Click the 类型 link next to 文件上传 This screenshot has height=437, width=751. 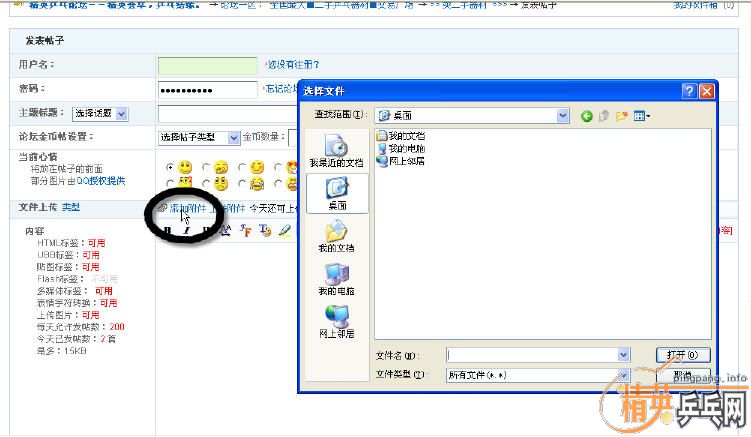click(x=71, y=207)
